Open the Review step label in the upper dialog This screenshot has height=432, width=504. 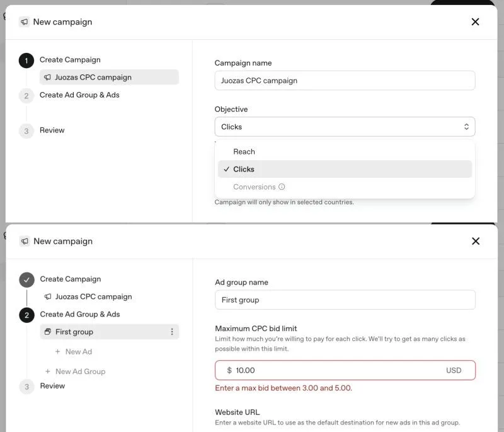pos(52,131)
